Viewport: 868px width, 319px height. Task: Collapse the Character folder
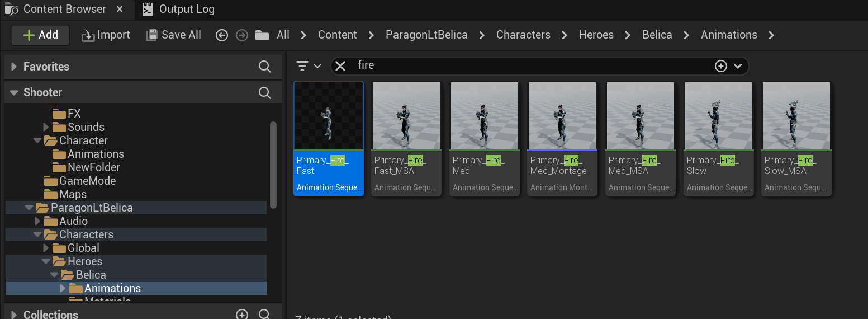click(37, 140)
